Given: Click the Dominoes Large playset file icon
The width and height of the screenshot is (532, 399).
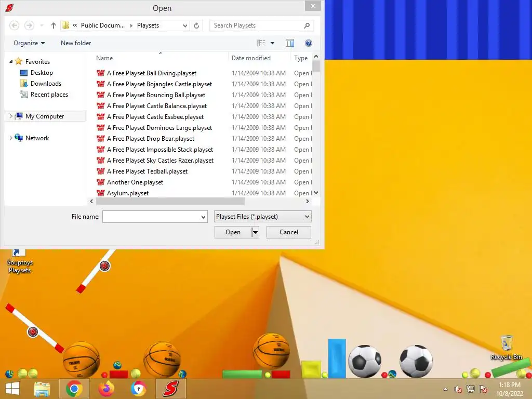Looking at the screenshot, I should pos(101,128).
